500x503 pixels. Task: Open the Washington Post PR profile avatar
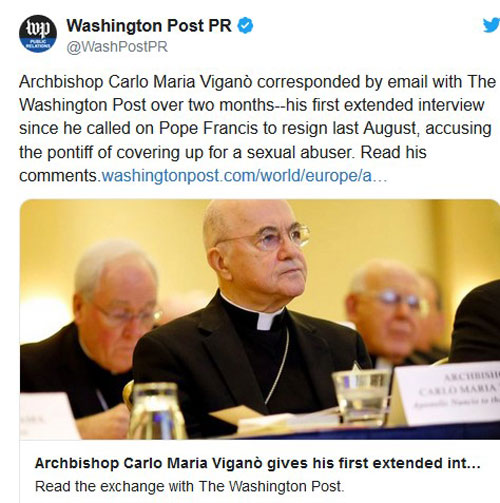click(x=38, y=34)
